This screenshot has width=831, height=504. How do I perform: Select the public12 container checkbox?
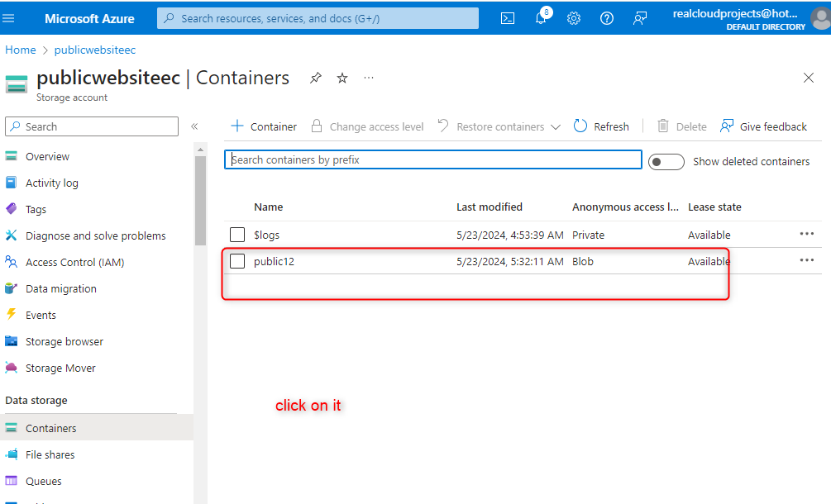click(237, 261)
